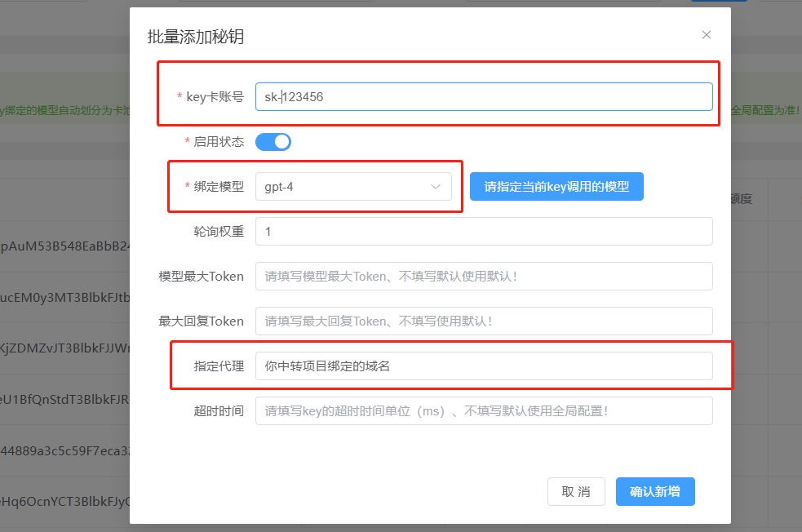Confirm with the 确认新增 button
The width and height of the screenshot is (802, 532).
[x=655, y=491]
